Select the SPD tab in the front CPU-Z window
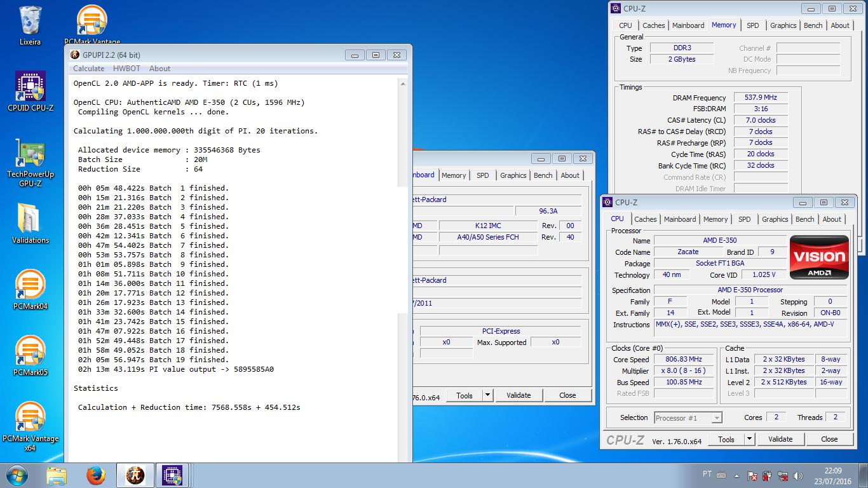This screenshot has height=488, width=868. (x=744, y=219)
